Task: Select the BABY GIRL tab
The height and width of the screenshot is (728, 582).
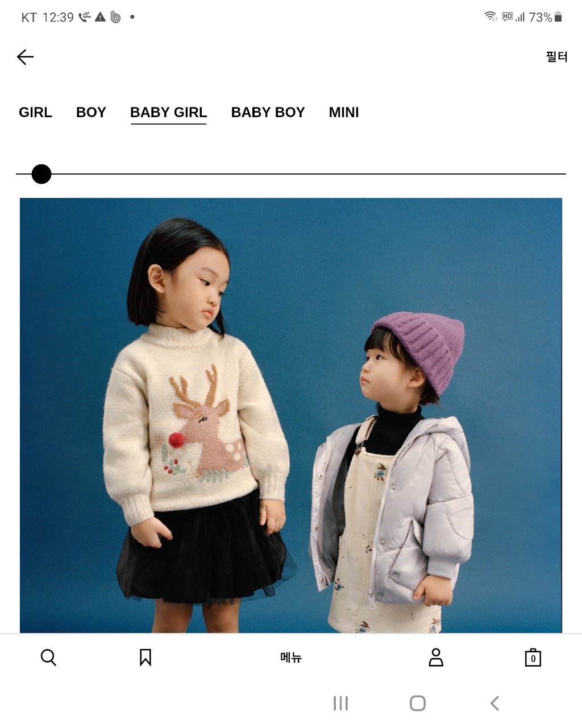Action: [x=169, y=113]
